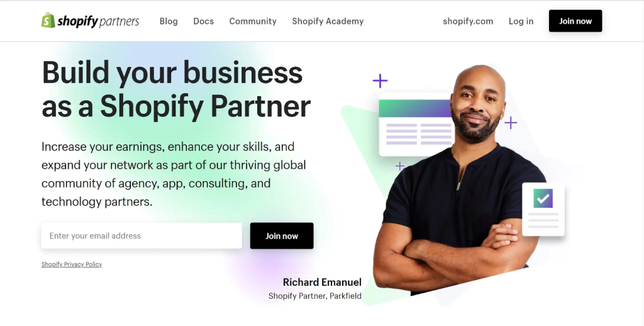Screen dimensions: 644x326
Task: Open Shopify Academy from the nav
Action: point(328,21)
